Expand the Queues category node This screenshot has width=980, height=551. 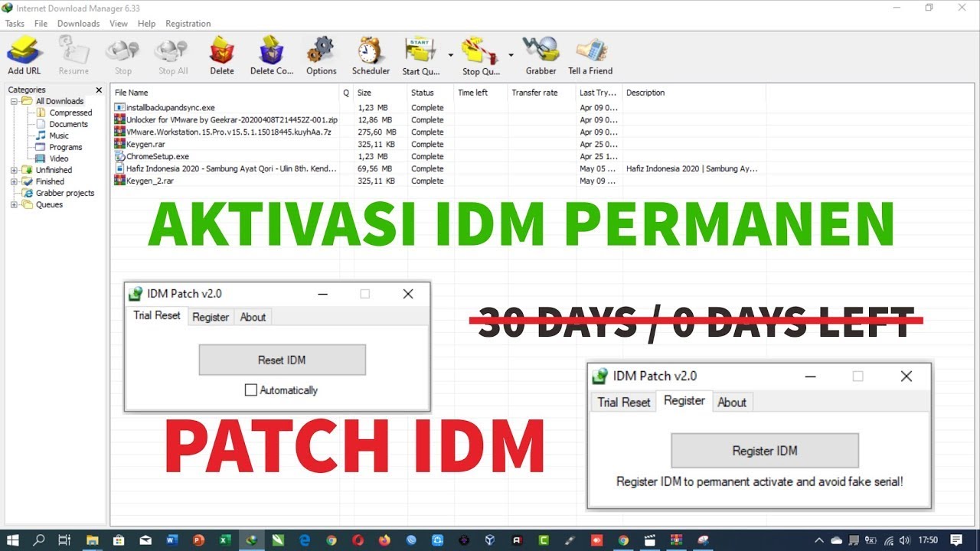[14, 204]
